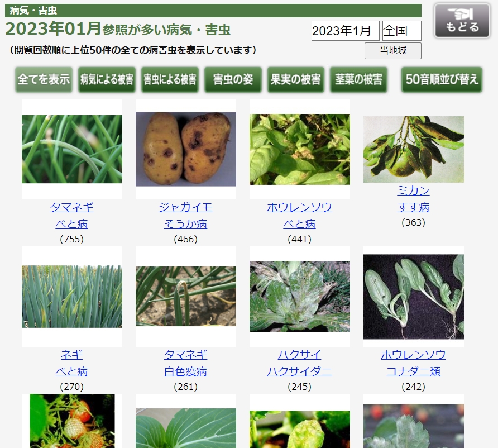498x448 pixels.
Task: Open the spinach downy mildew photo (441)
Action: tap(299, 149)
